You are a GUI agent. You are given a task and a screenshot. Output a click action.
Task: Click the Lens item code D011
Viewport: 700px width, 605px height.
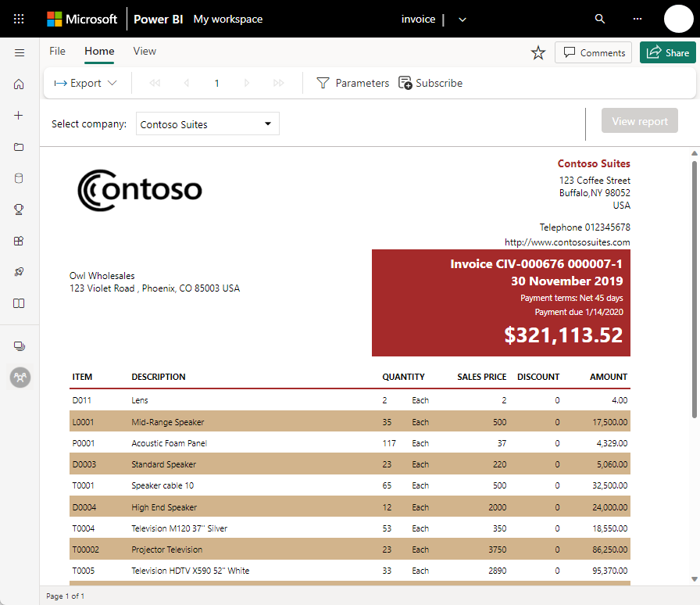pos(82,400)
